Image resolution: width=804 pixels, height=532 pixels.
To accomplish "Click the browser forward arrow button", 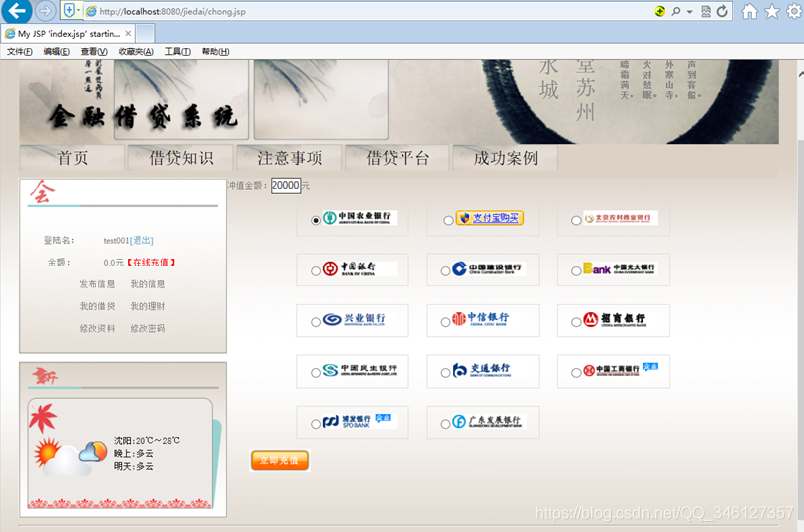I will point(45,11).
